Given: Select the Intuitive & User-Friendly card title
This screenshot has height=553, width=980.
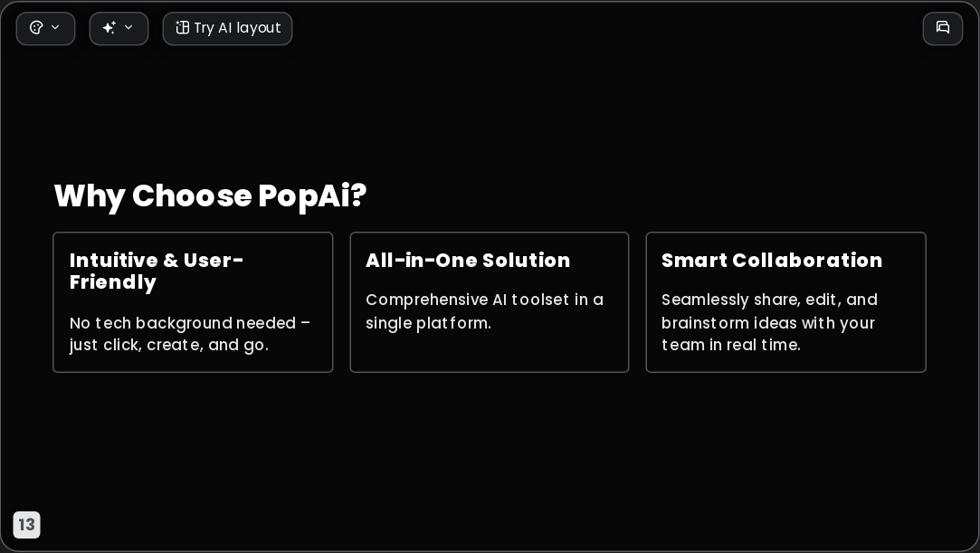Looking at the screenshot, I should (157, 272).
